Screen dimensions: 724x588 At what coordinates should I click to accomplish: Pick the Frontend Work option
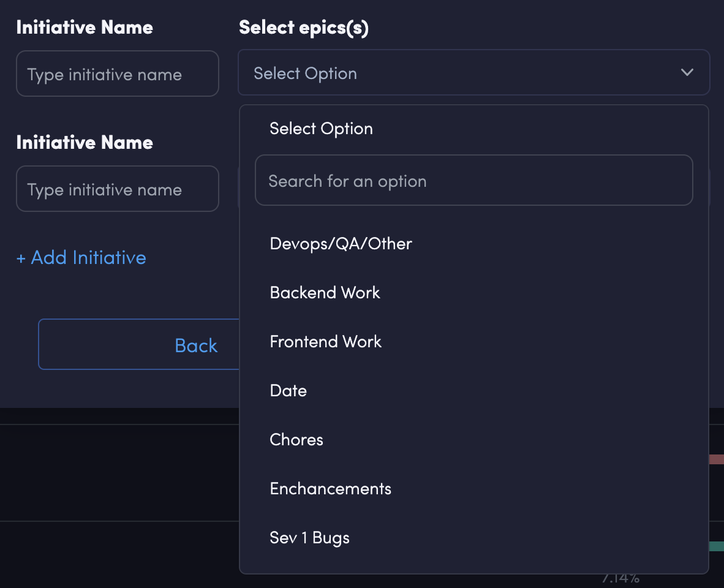325,342
